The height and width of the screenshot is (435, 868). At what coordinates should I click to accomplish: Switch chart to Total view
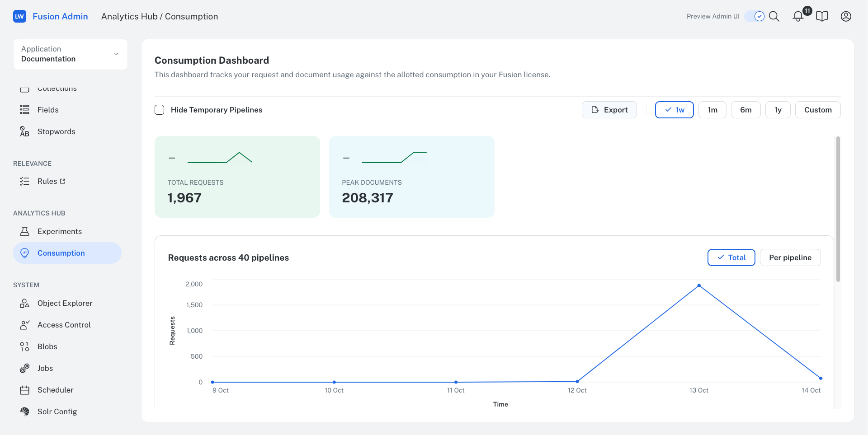[731, 257]
